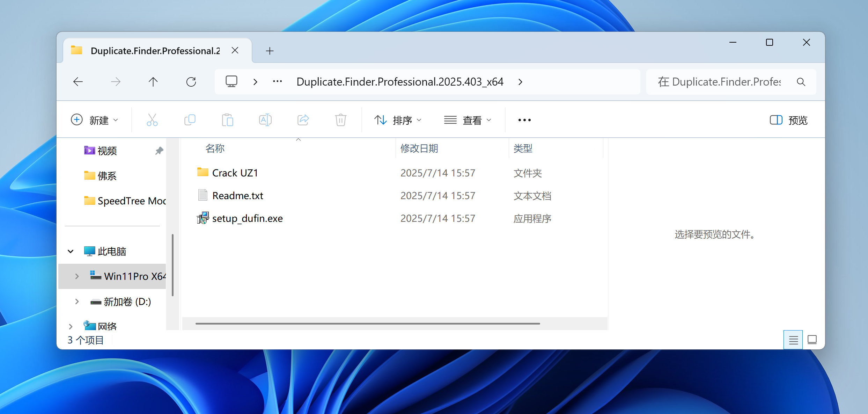Click the search box for this folder
Viewport: 868px width, 414px height.
(719, 82)
